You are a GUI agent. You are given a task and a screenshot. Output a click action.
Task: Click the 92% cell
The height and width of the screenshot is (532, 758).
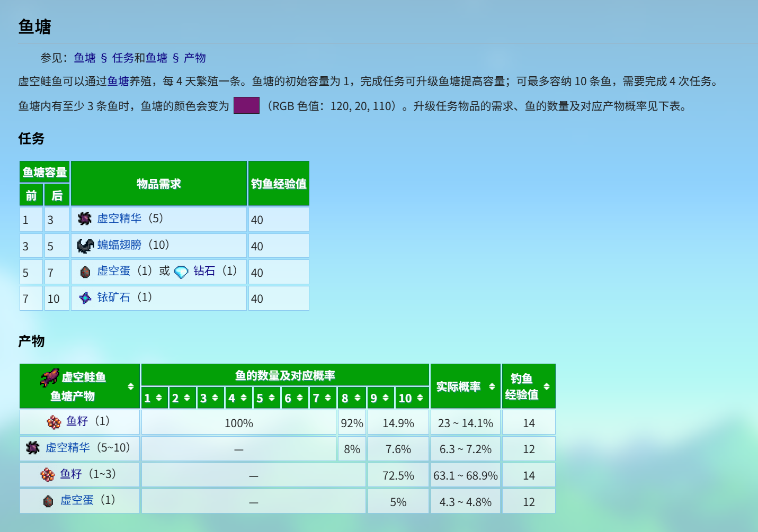pyautogui.click(x=352, y=422)
